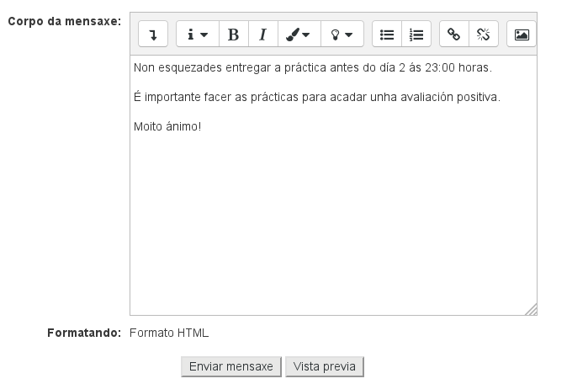Insert a link with the chain icon
The height and width of the screenshot is (384, 588).
coord(454,35)
